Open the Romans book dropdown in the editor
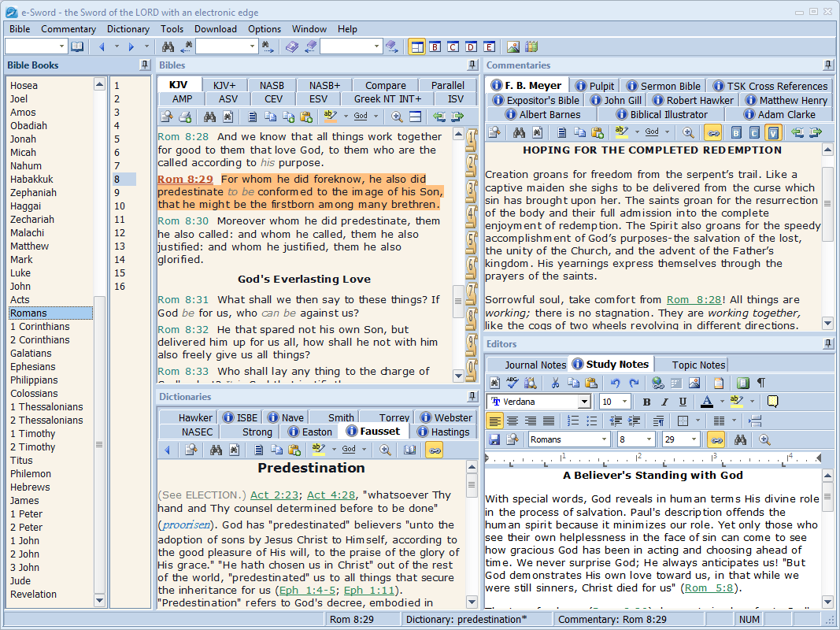 click(x=605, y=440)
